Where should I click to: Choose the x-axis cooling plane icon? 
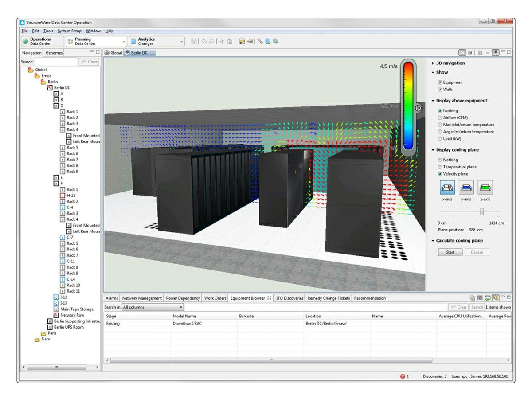pyautogui.click(x=447, y=188)
